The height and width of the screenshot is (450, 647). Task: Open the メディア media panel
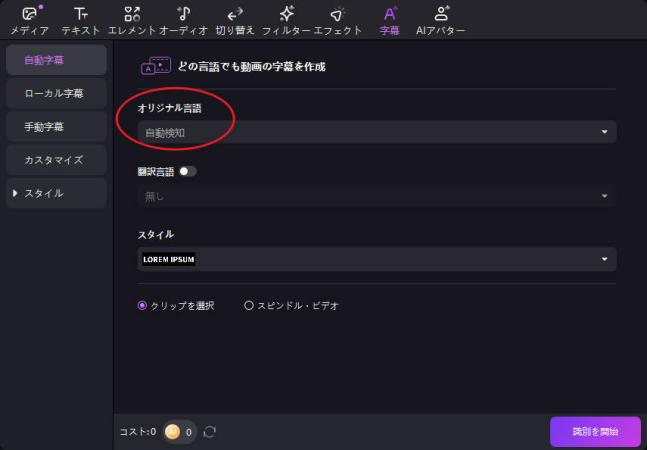point(29,19)
